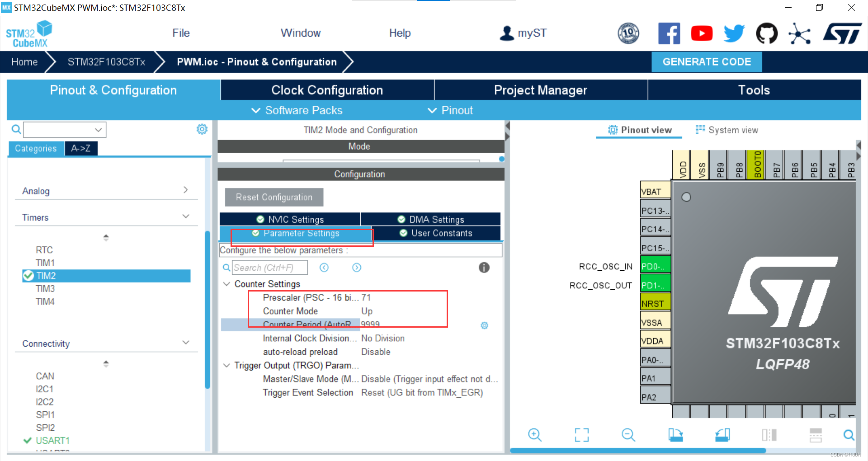
Task: Collapse the Trigger Output (TRGO) group
Action: (x=226, y=365)
